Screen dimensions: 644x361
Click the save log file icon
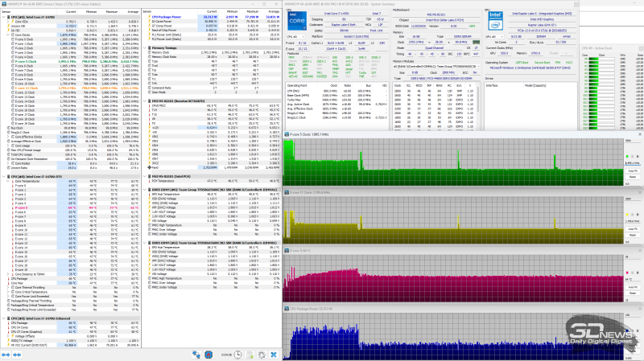point(250,355)
